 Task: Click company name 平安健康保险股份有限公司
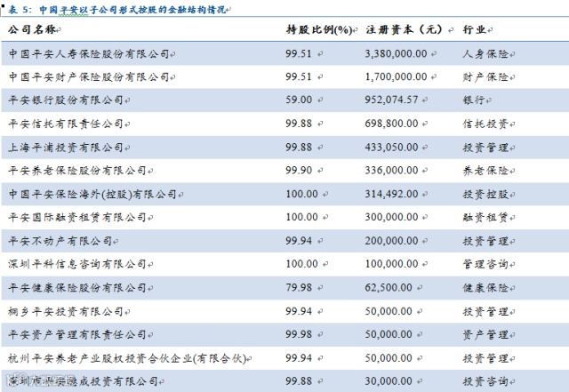pyautogui.click(x=77, y=287)
